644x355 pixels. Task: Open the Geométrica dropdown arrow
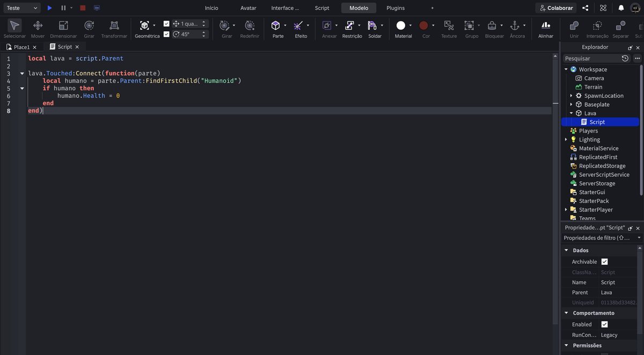click(154, 25)
